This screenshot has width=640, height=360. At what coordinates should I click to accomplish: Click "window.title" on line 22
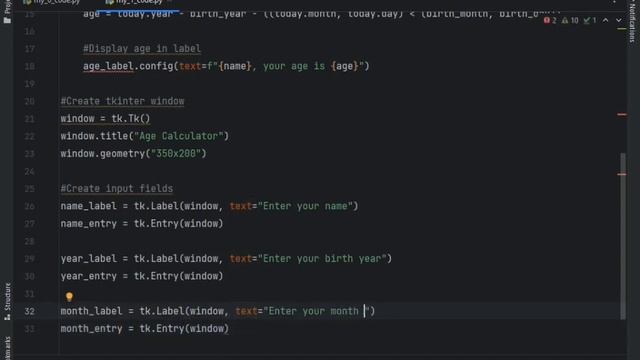pos(94,136)
